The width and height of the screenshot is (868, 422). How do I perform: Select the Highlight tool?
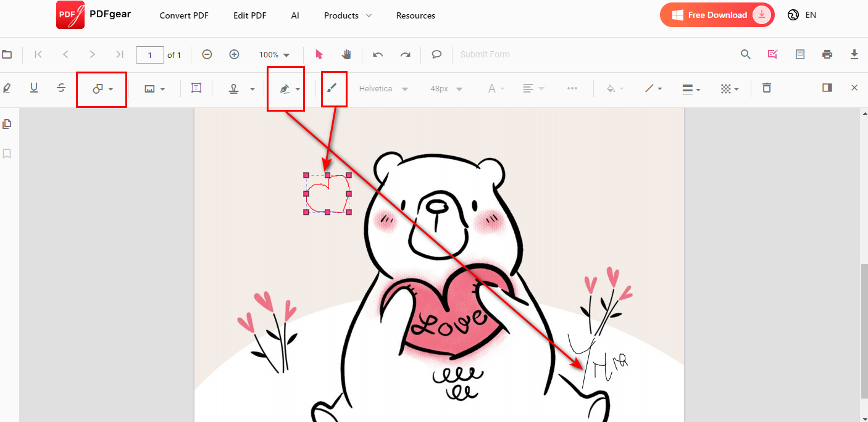(x=6, y=88)
